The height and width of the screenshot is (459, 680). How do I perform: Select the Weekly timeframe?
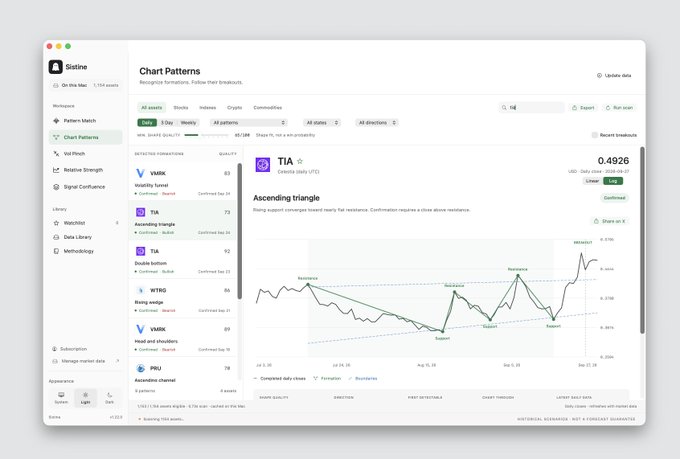coord(188,123)
